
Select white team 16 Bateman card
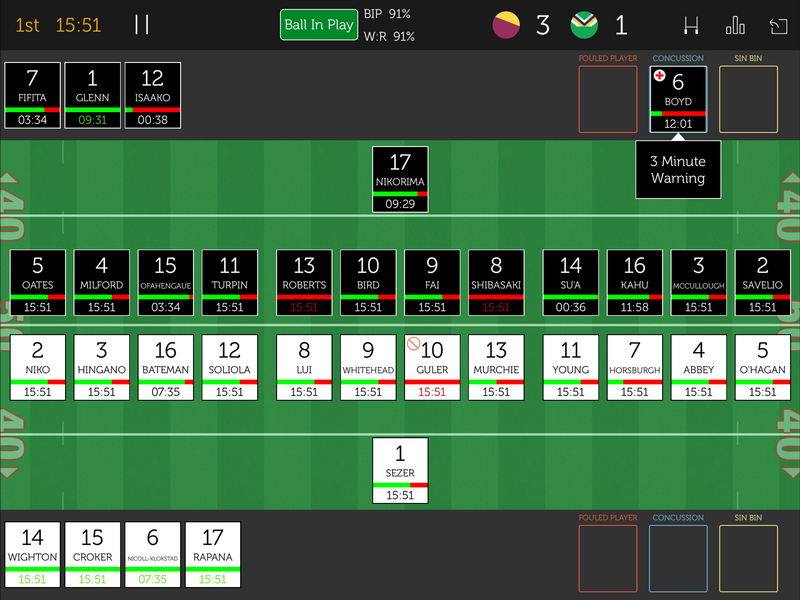166,367
